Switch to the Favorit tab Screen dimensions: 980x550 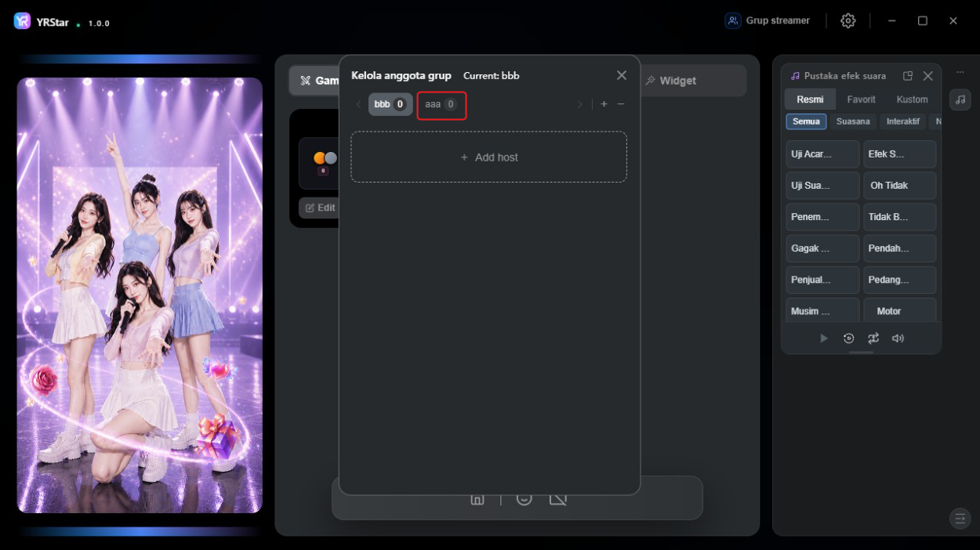pos(862,100)
